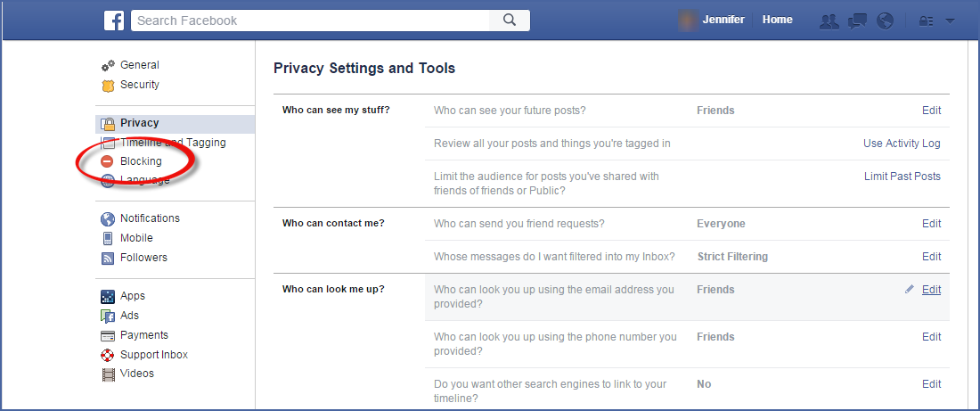
Task: Open the privacy shortcuts lock icon
Action: 926,21
